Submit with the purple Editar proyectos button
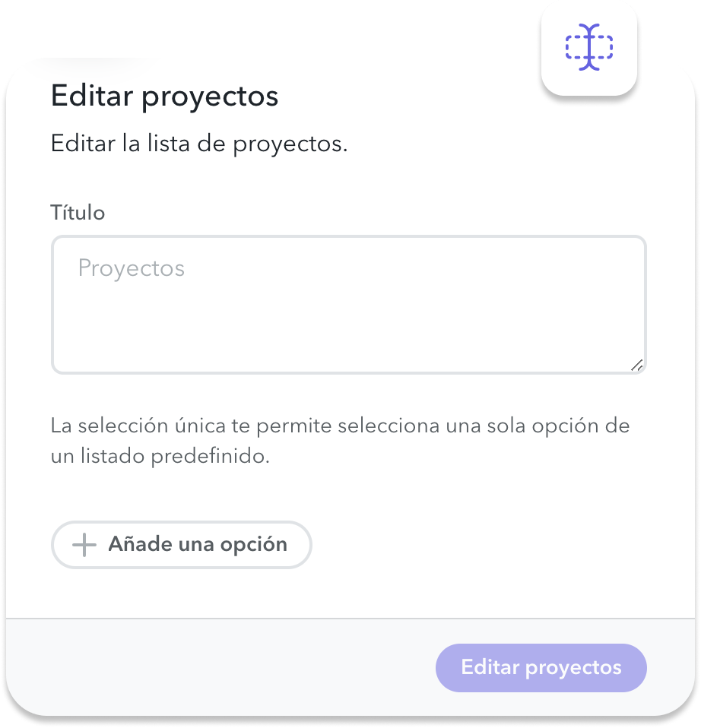This screenshot has width=701, height=728. (541, 668)
